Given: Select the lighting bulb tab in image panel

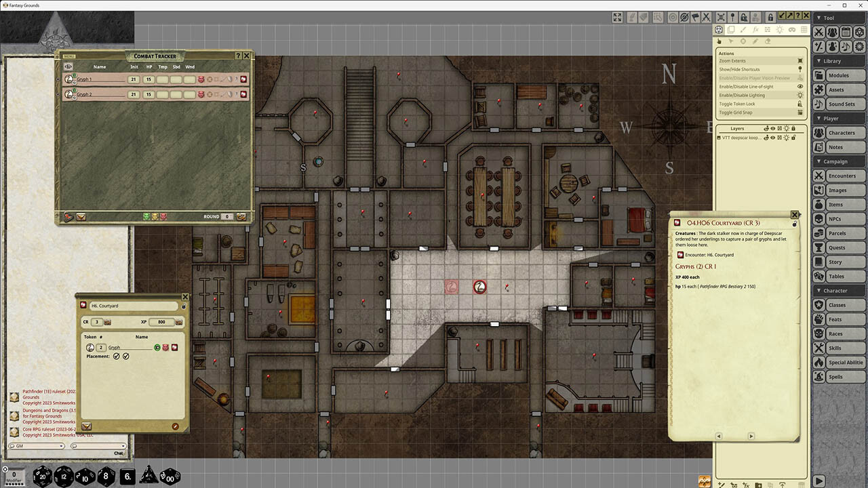Looking at the screenshot, I should (x=780, y=30).
